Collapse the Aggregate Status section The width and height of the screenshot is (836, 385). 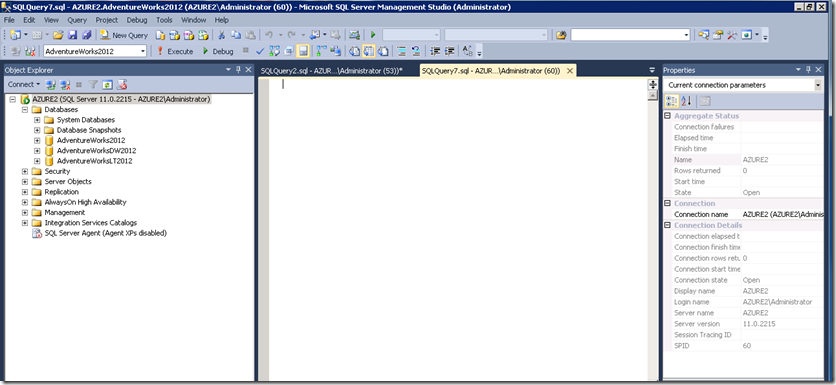(668, 116)
